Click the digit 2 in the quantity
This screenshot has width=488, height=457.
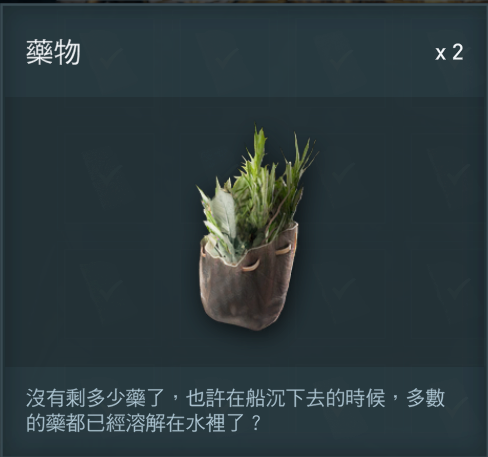click(457, 53)
